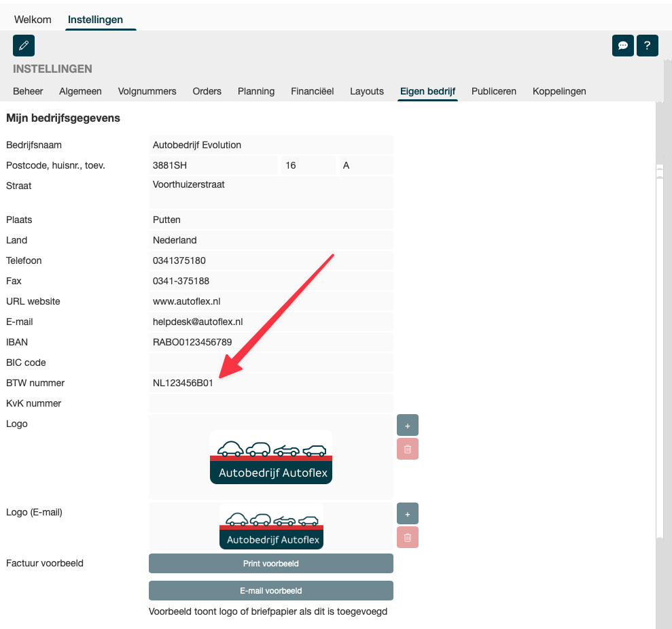Add an e-mail logo with plus button

(408, 513)
